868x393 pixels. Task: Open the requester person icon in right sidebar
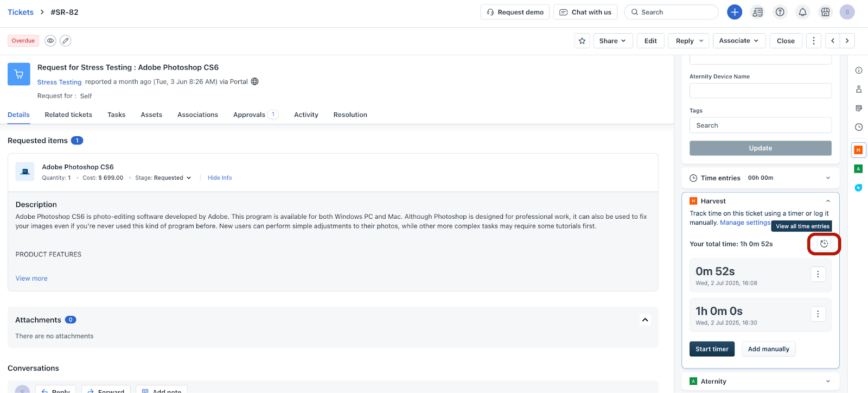tap(859, 89)
